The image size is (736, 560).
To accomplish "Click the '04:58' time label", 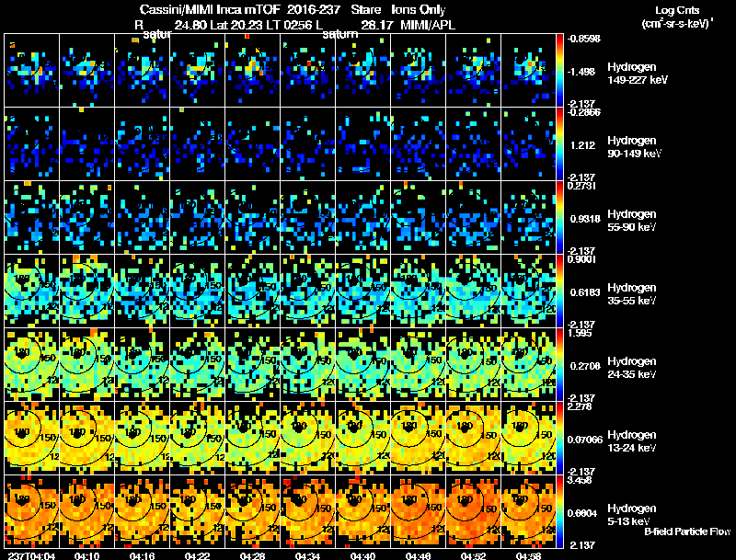I will click(x=528, y=555).
